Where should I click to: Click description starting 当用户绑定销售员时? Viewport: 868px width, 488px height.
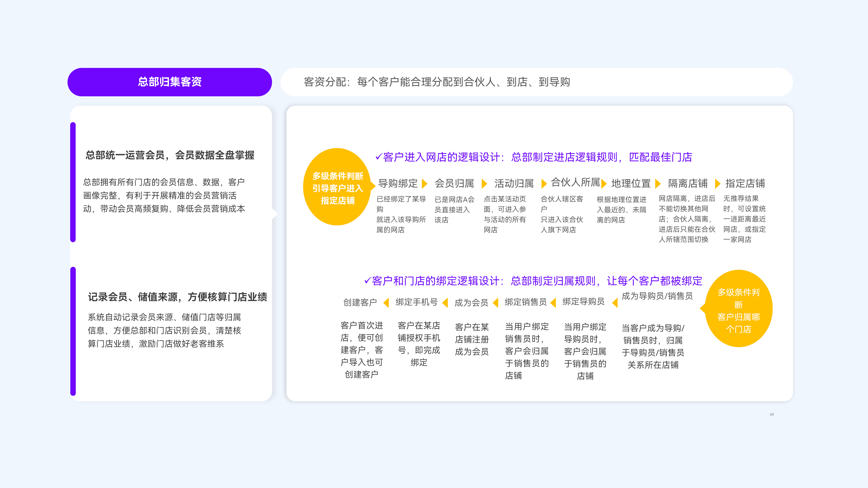[527, 351]
